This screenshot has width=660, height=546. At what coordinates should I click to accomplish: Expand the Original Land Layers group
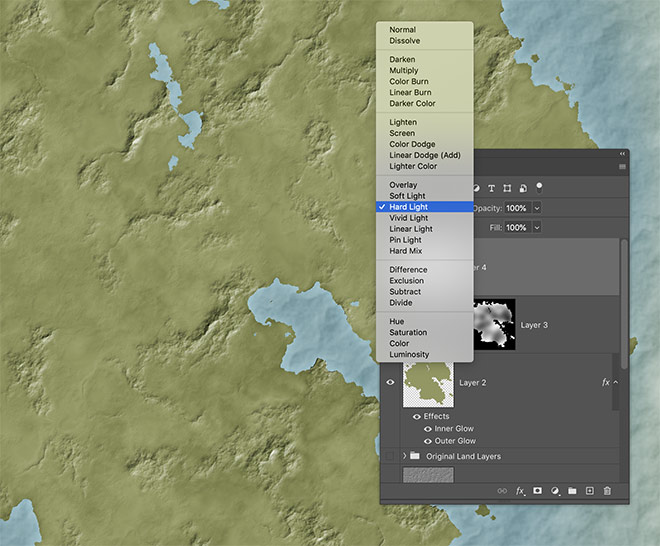pos(405,456)
